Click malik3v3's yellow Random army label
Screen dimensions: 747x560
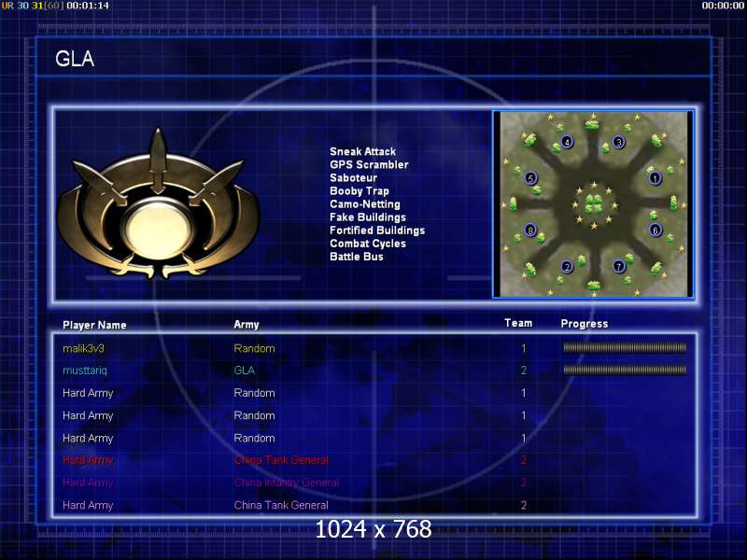pyautogui.click(x=254, y=348)
